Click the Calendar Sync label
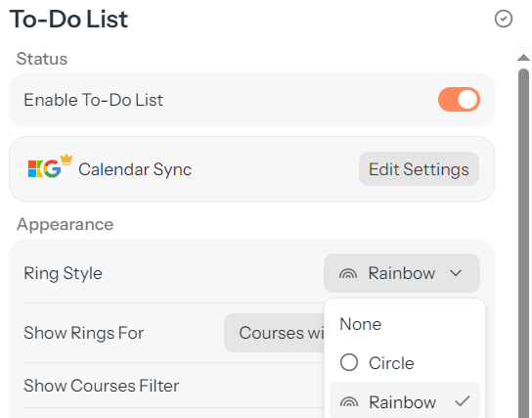 pyautogui.click(x=135, y=169)
